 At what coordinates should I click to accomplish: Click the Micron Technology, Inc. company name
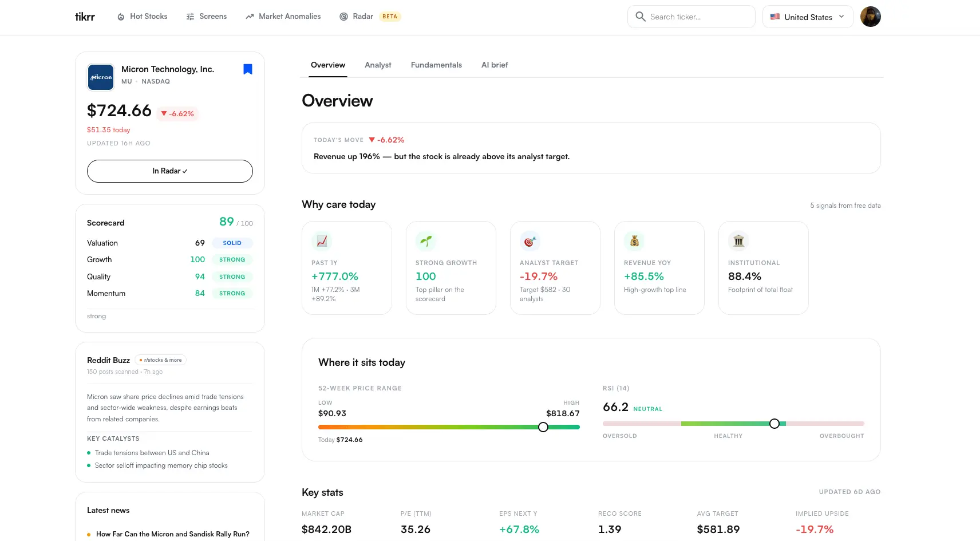click(x=168, y=69)
